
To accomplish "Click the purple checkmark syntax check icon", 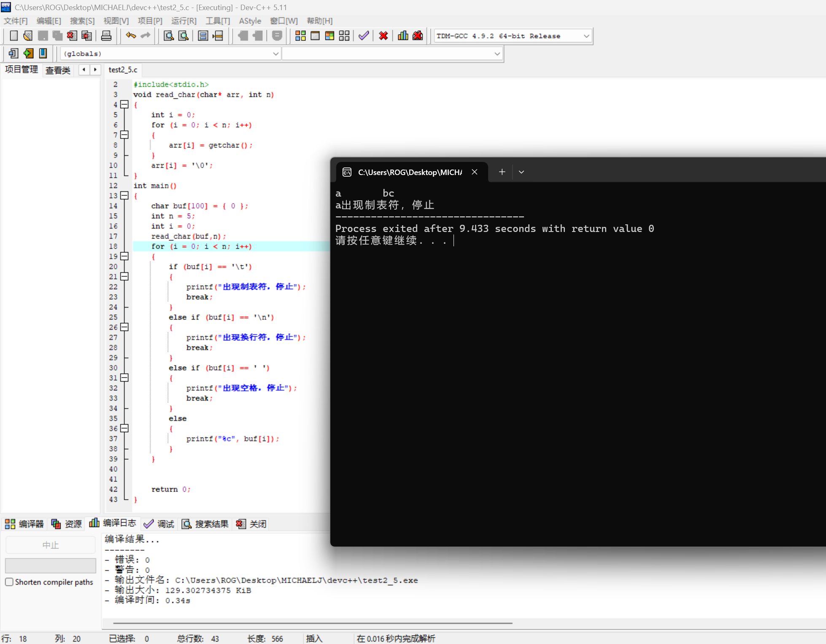I will (x=364, y=36).
